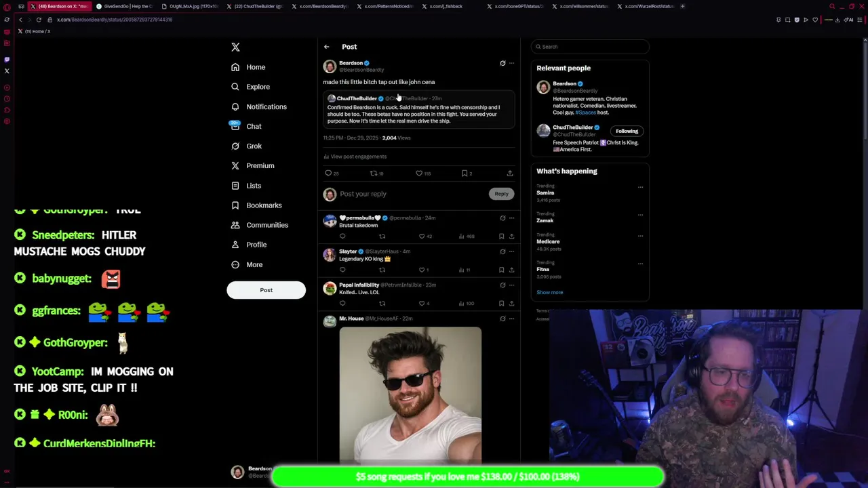Screen dimensions: 868x488
Task: Click the Following button next to ChudTheBuilder
Action: pos(627,131)
